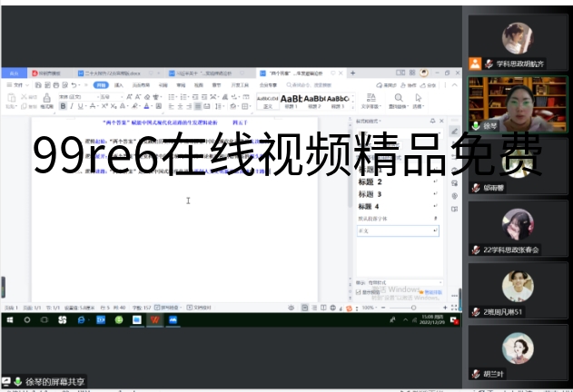Click the Undo arrow icon

pyautogui.click(x=74, y=85)
